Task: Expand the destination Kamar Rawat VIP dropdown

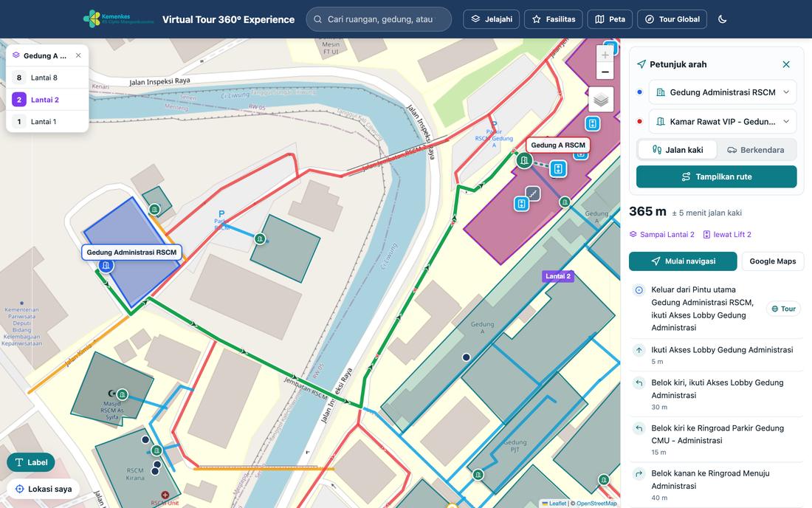Action: (x=723, y=122)
